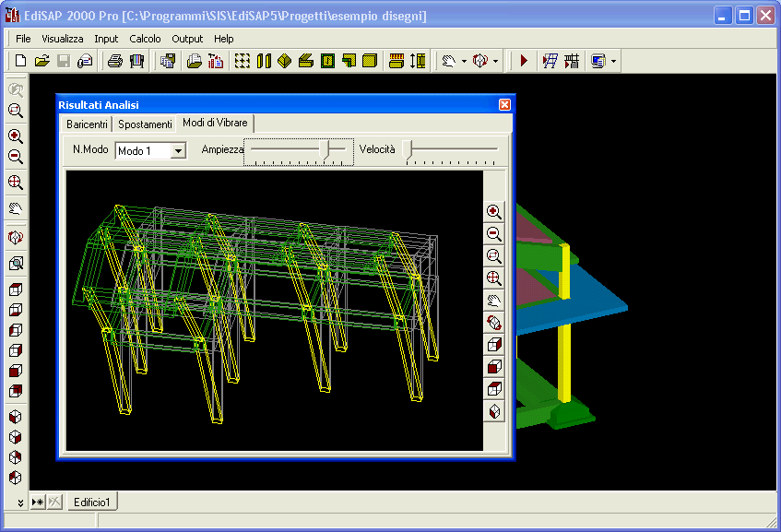Click the Open folder icon in toolbar
The image size is (781, 532).
click(x=41, y=61)
